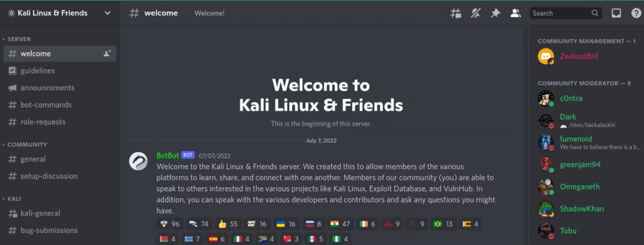Click ZealousBrit's Discord avatar
Viewport: 644px width, 245px height.
coord(546,56)
